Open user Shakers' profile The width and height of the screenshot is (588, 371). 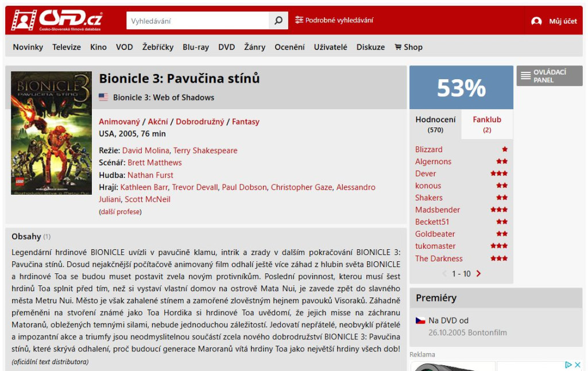(428, 198)
